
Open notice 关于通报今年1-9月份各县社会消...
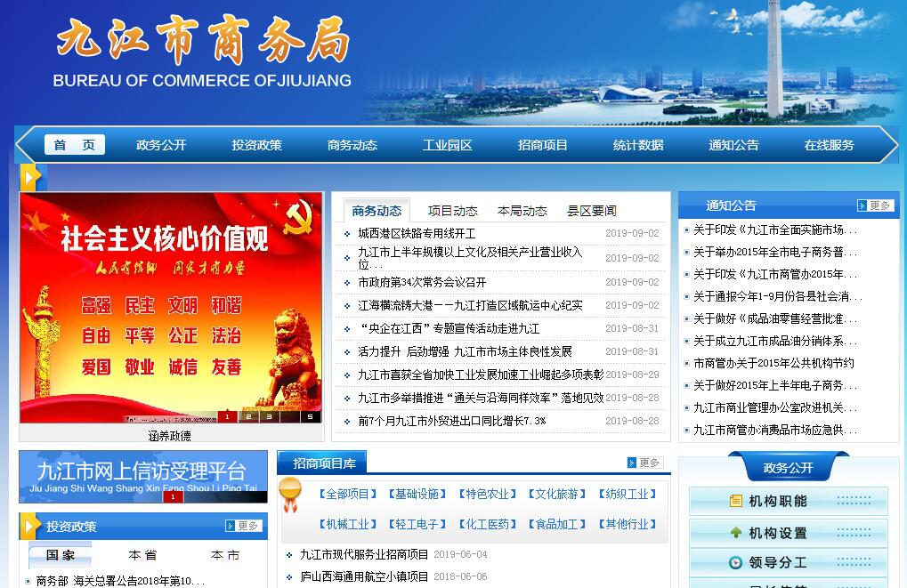(777, 296)
